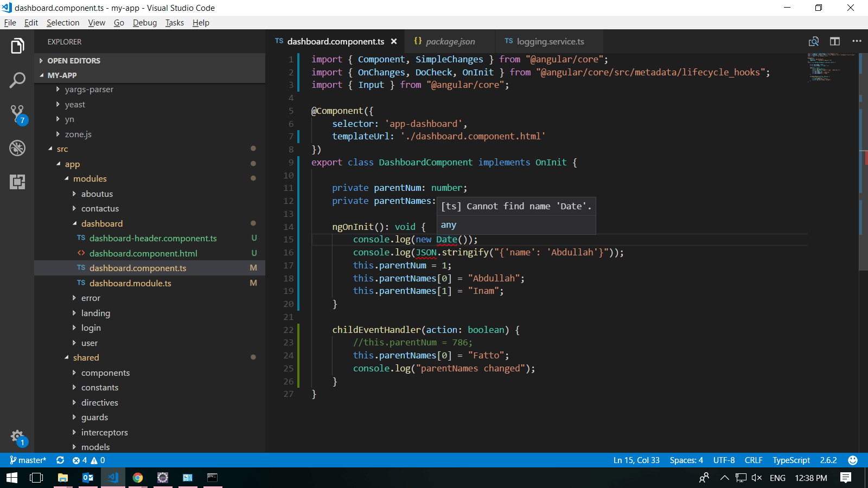Open the Go menu
868x488 pixels.
(x=119, y=23)
